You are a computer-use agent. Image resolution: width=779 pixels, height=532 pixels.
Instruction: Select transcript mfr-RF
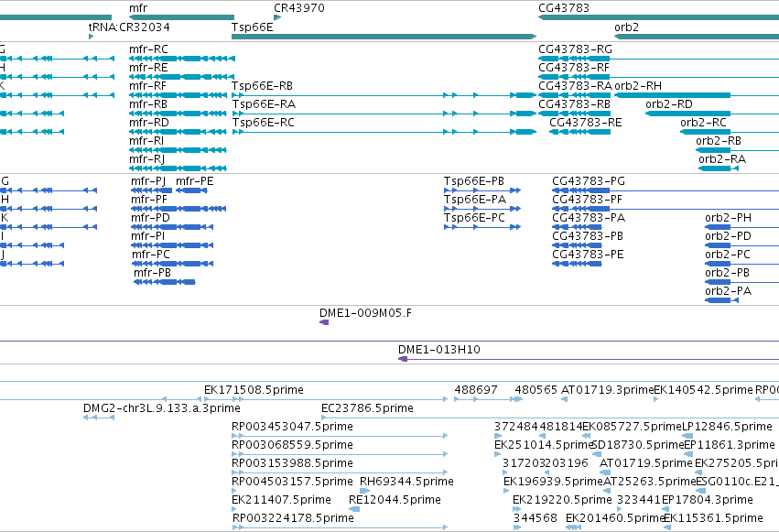[178, 95]
